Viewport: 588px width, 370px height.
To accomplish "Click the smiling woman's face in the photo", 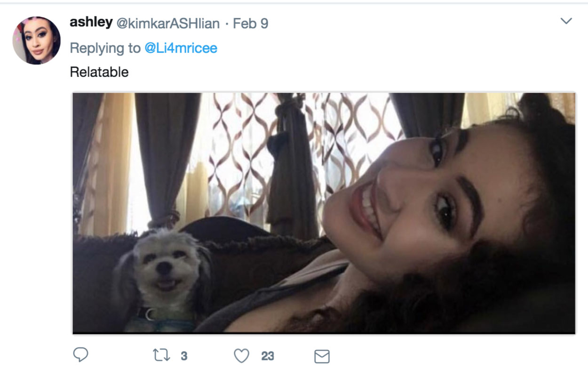I will click(414, 198).
